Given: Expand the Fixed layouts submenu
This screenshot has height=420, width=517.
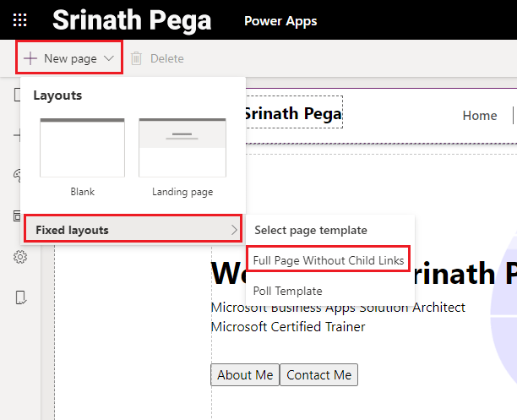Looking at the screenshot, I should coord(133,230).
